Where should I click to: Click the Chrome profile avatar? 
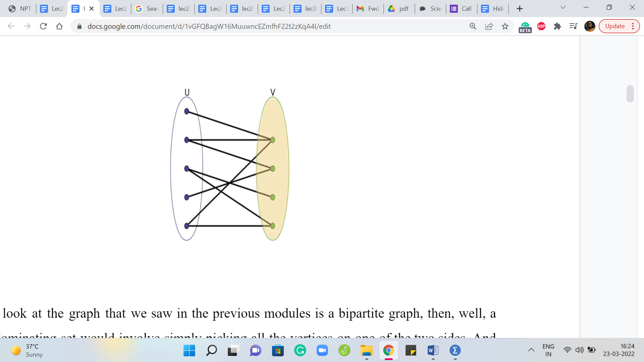[589, 26]
